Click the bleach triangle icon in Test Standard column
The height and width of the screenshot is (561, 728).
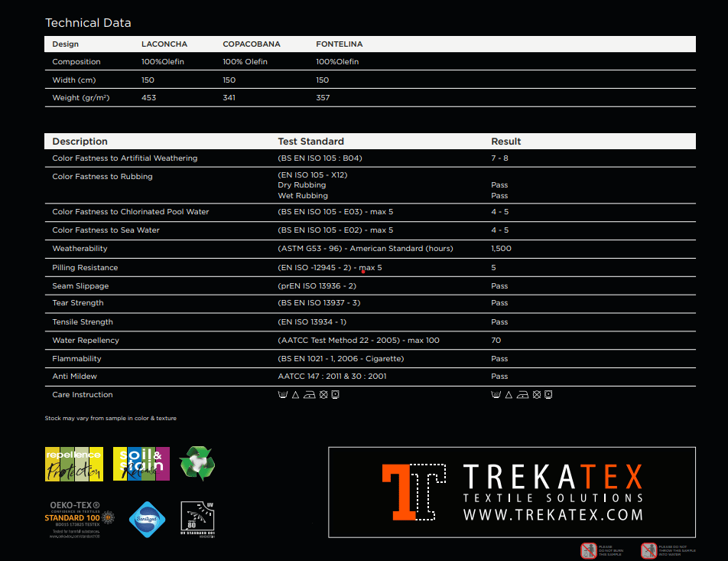coord(296,395)
